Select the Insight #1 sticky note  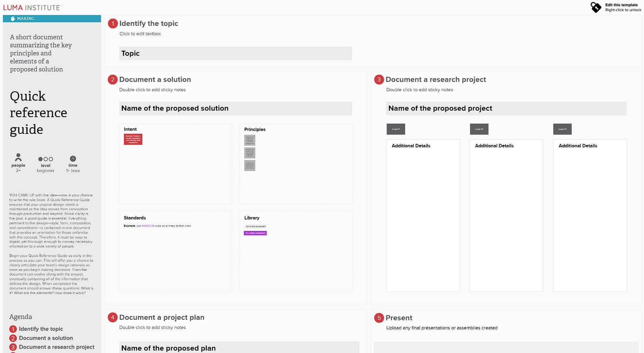396,129
